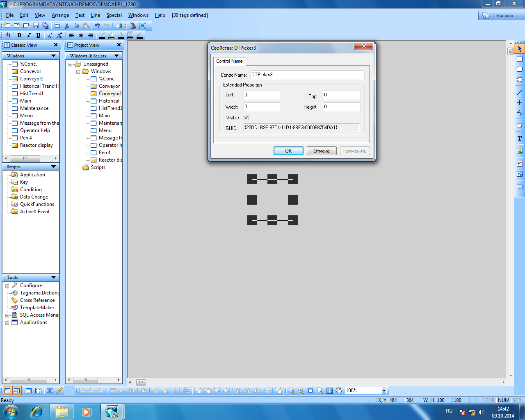This screenshot has height=420, width=525.
Task: Open the Arrange menu
Action: click(x=60, y=15)
